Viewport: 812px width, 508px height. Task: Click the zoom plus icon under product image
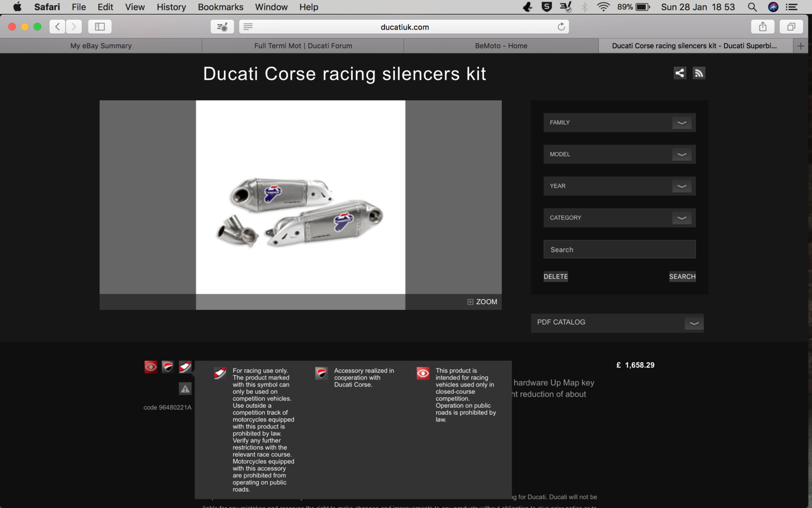click(x=470, y=302)
